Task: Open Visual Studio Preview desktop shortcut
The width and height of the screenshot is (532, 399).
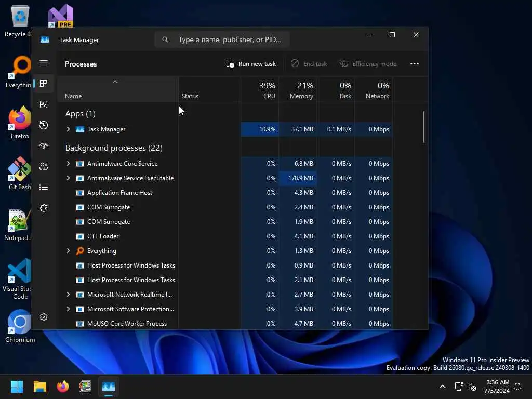Action: coord(61,16)
